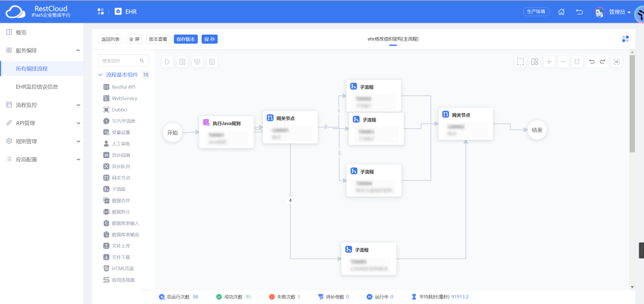
Task: Click the document log icon in canvas toolbar
Action: pyautogui.click(x=212, y=62)
